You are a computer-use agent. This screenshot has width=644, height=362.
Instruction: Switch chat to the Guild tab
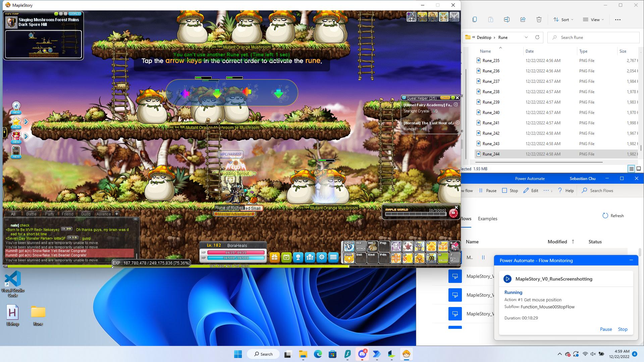coord(86,214)
